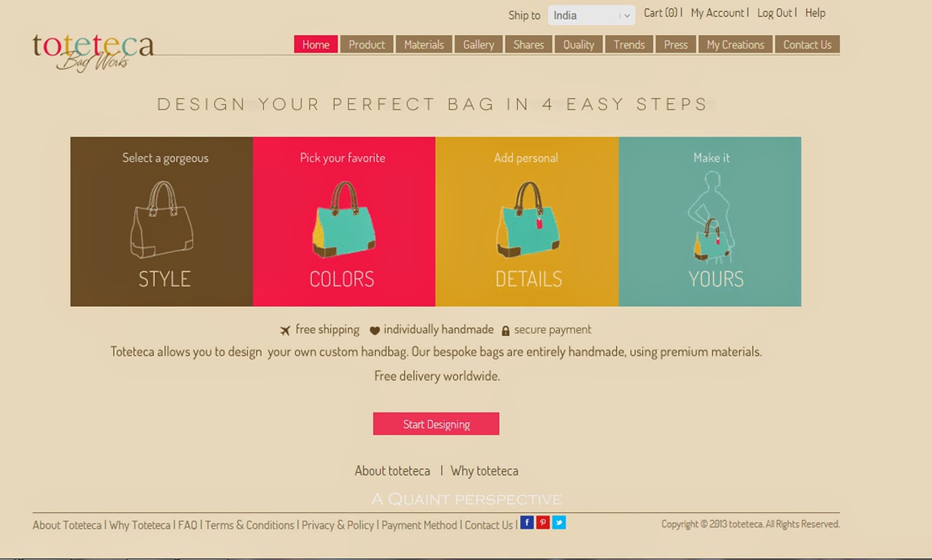Open the Cart (0) link

point(661,13)
